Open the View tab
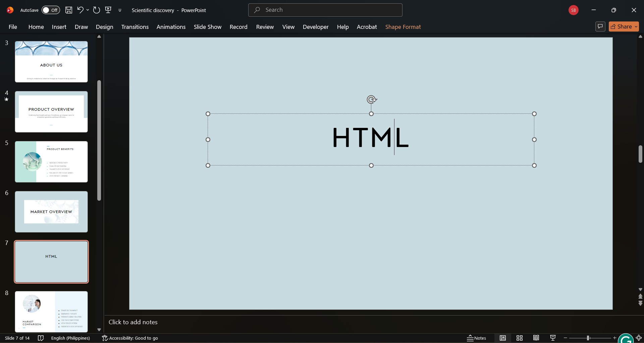Screen dimensions: 644x343 288,27
